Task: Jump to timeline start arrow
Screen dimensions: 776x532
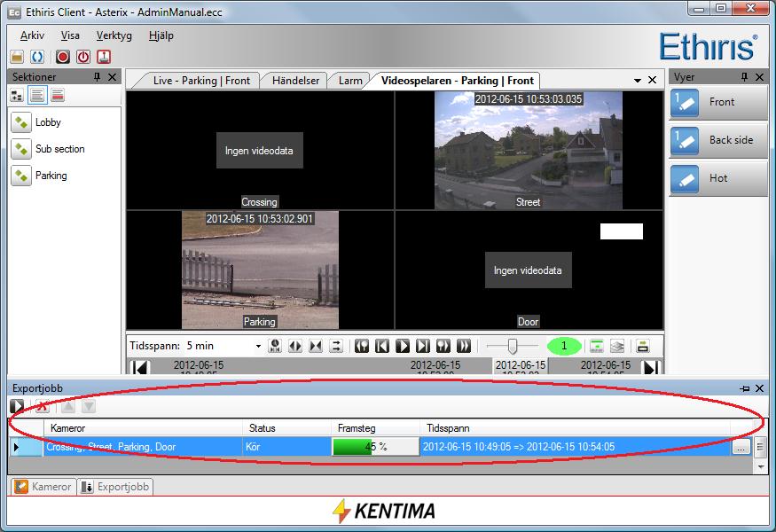Action: pyautogui.click(x=140, y=367)
